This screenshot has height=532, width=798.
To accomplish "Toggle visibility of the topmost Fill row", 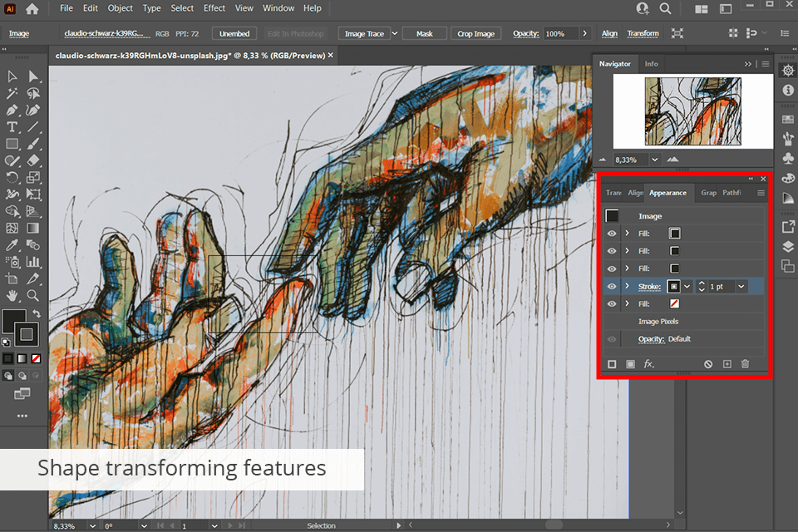I will pos(612,233).
